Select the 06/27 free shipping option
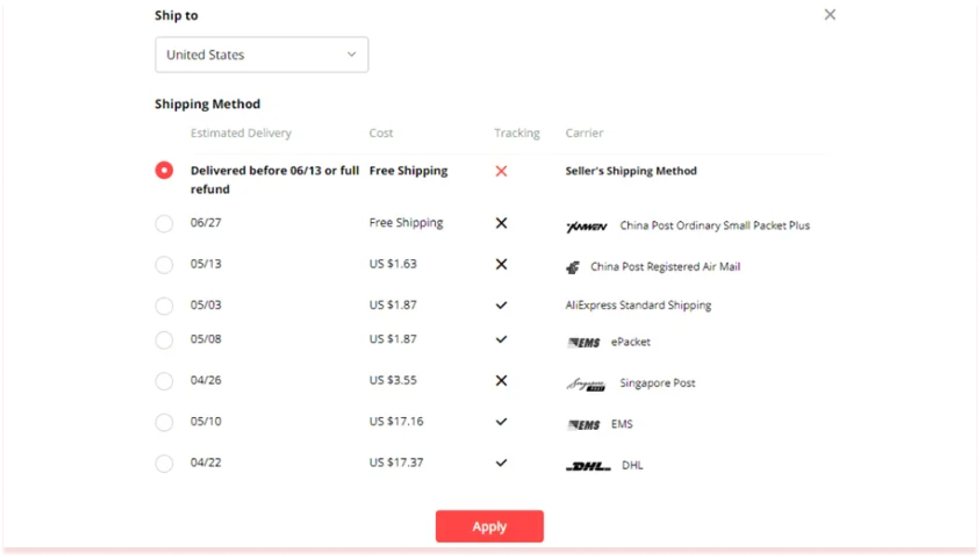The width and height of the screenshot is (980, 557). tap(164, 224)
